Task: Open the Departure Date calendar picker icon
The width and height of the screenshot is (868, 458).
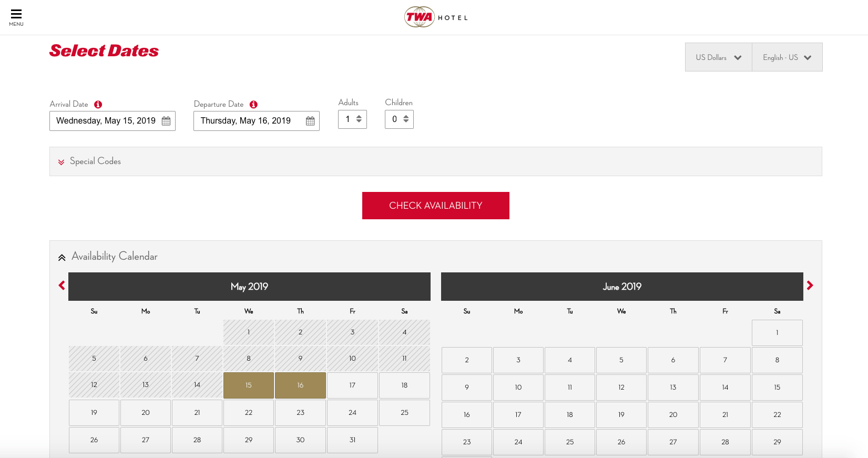Action: (x=310, y=121)
